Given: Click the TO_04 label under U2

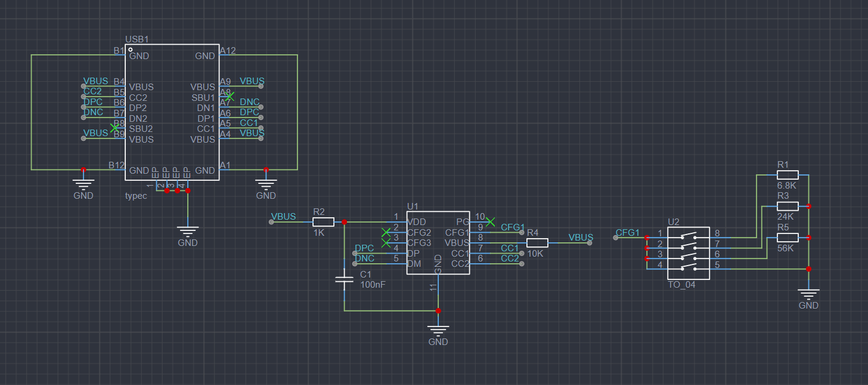Looking at the screenshot, I should click(x=681, y=285).
